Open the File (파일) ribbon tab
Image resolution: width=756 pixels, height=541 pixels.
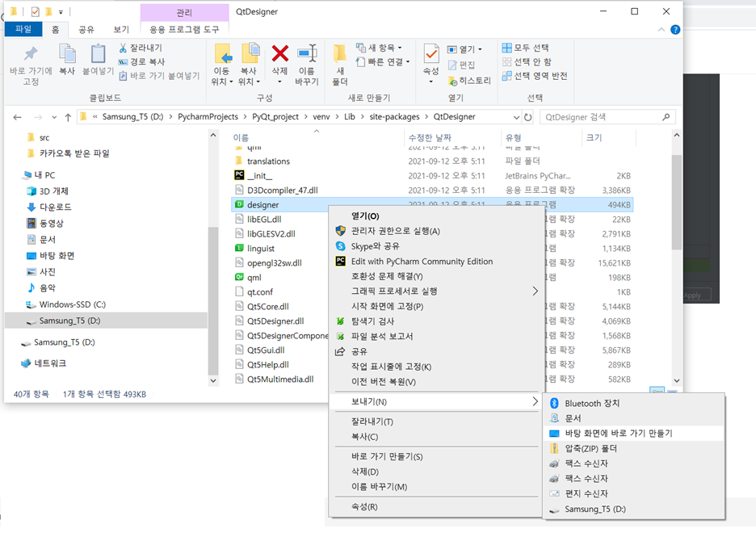23,29
